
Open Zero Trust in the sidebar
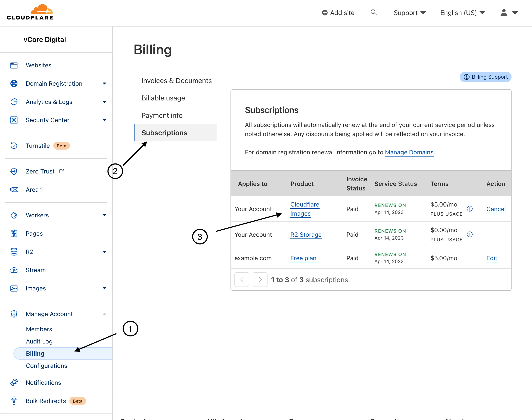click(x=40, y=171)
